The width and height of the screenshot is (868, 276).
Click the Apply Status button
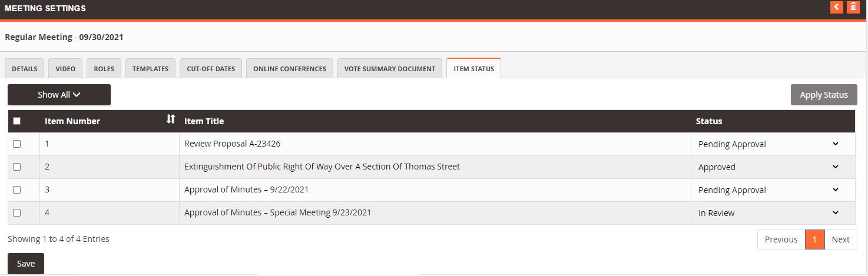click(x=824, y=95)
